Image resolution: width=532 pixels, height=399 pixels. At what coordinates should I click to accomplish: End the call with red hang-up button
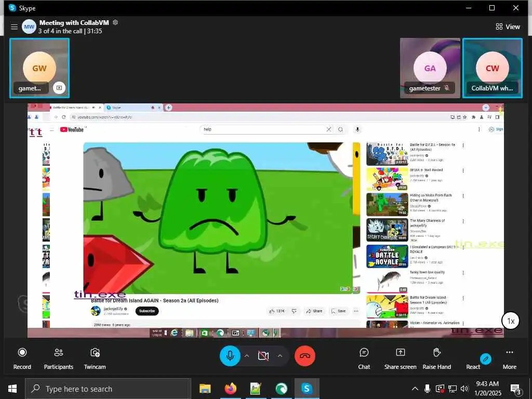304,355
